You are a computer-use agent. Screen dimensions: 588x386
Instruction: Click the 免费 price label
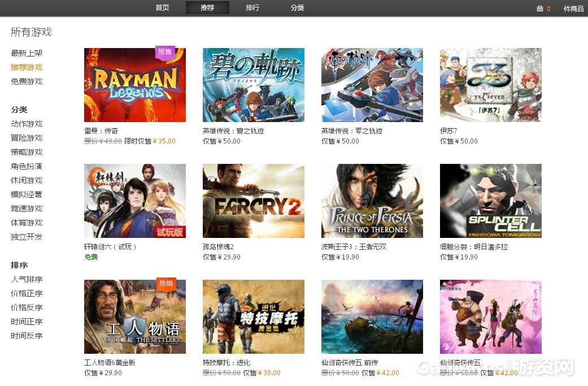(91, 257)
